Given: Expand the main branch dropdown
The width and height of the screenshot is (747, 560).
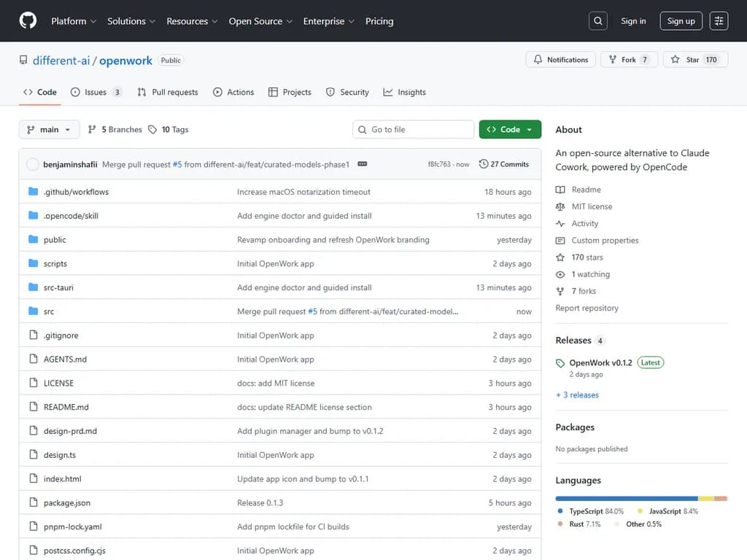Looking at the screenshot, I should (49, 130).
